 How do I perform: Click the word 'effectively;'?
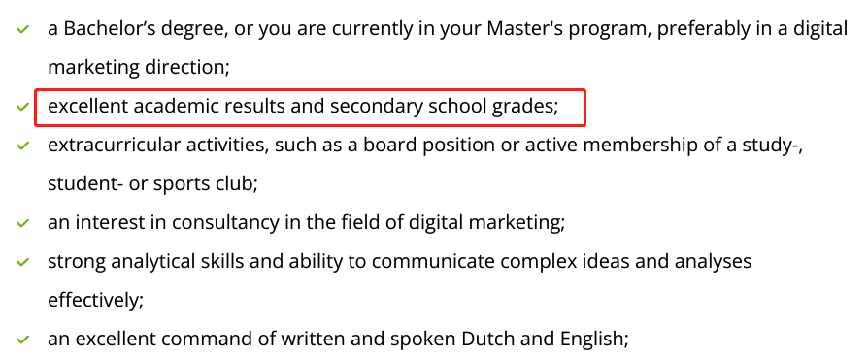pos(96,300)
